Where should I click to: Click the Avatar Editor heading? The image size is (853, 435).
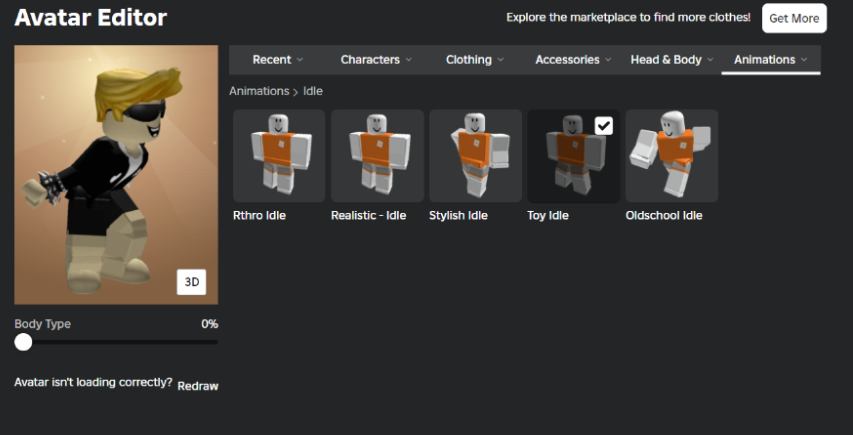click(x=91, y=18)
